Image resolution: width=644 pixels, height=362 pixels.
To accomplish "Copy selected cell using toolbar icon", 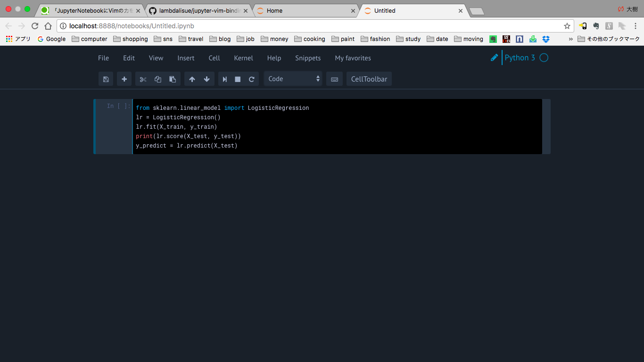I will (158, 79).
